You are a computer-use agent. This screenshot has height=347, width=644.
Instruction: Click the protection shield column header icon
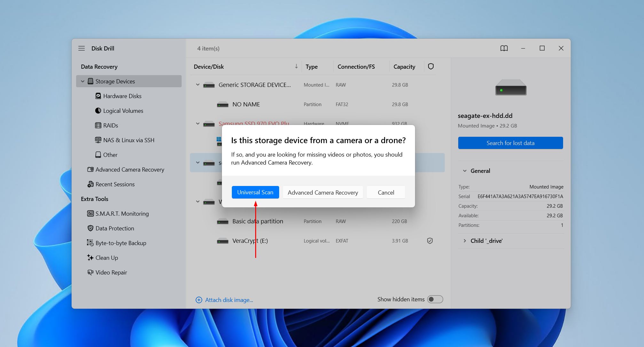click(431, 66)
